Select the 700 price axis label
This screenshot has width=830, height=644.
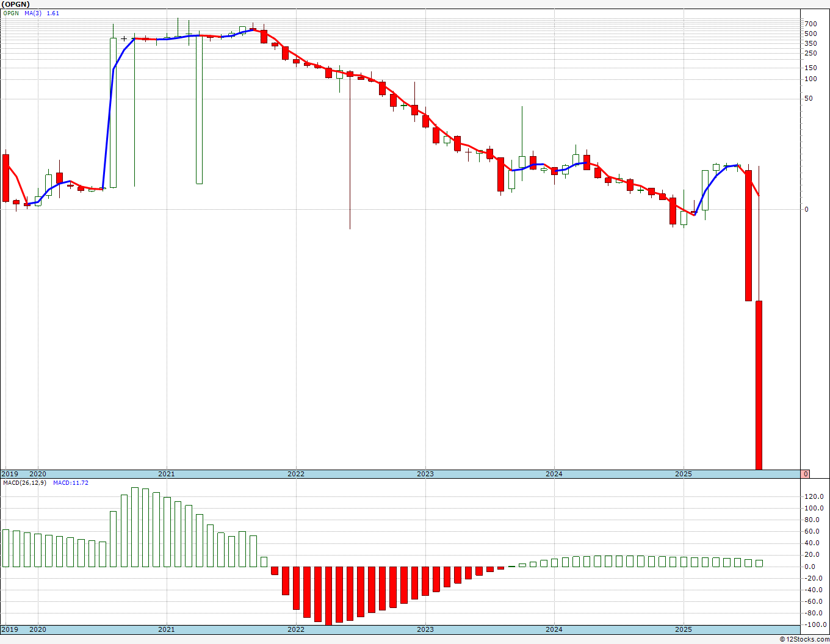[810, 24]
